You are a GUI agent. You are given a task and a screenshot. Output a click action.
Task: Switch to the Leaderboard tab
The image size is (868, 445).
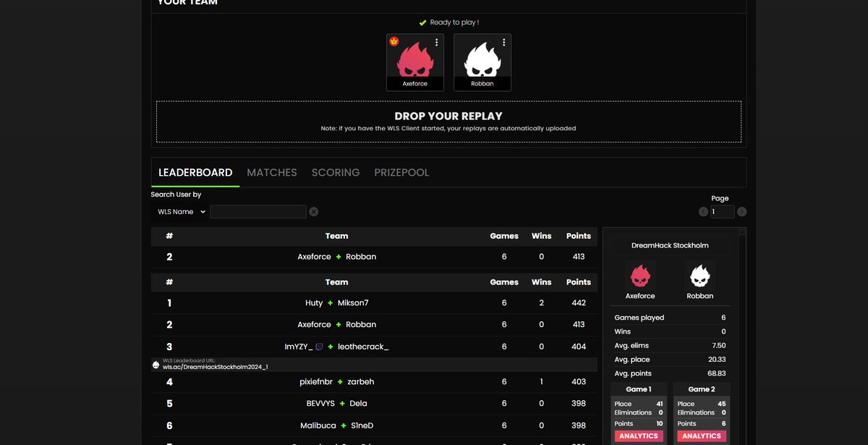(x=195, y=172)
